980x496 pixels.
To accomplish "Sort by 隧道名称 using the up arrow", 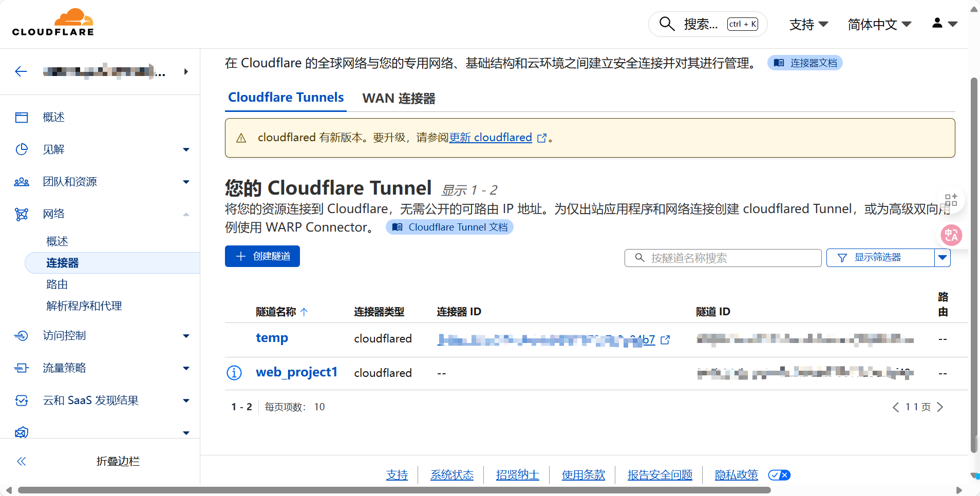I will point(304,312).
